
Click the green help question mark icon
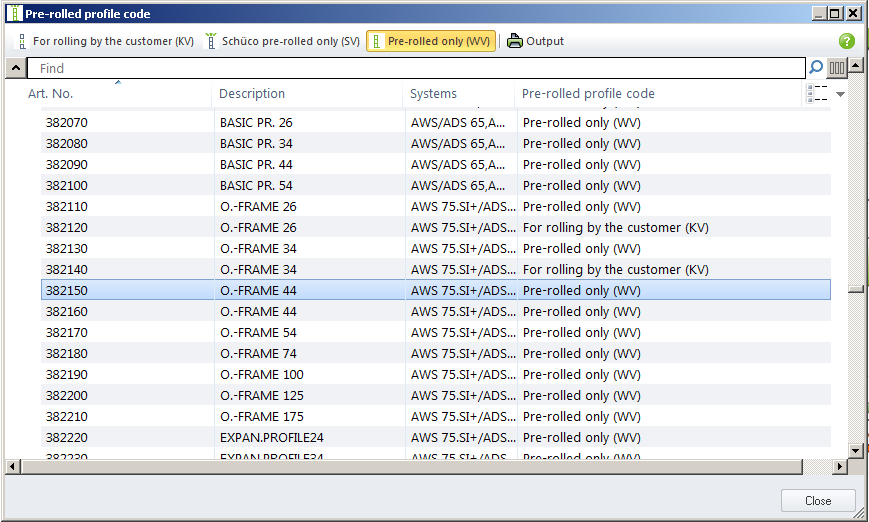click(846, 41)
